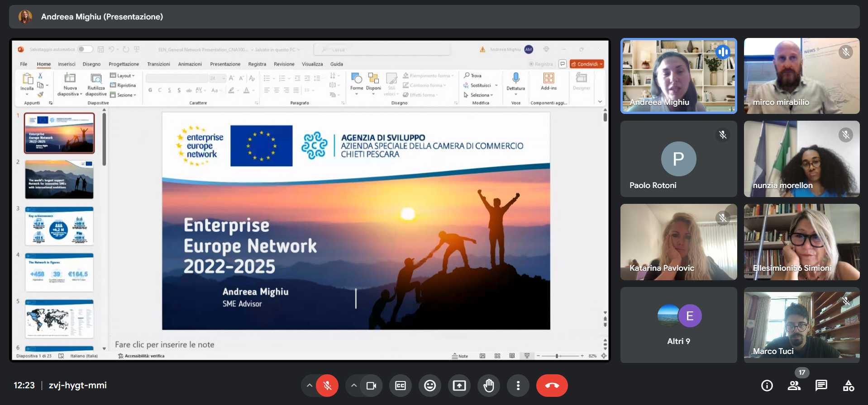Show the participants list
868x405 pixels.
tap(794, 386)
